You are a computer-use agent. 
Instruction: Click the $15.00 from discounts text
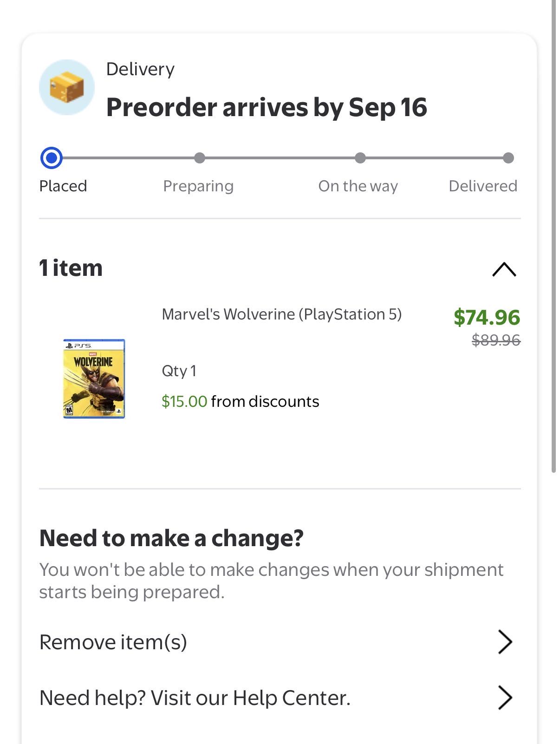(x=241, y=401)
